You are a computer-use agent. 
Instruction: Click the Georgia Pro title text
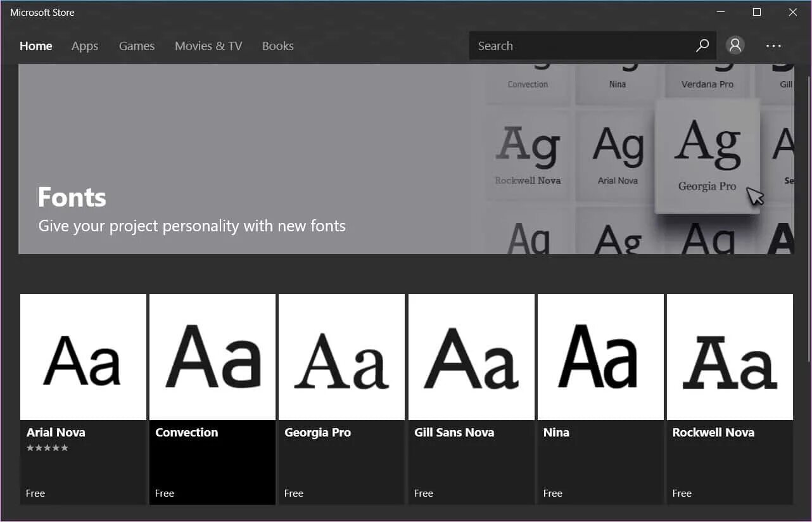[318, 433]
